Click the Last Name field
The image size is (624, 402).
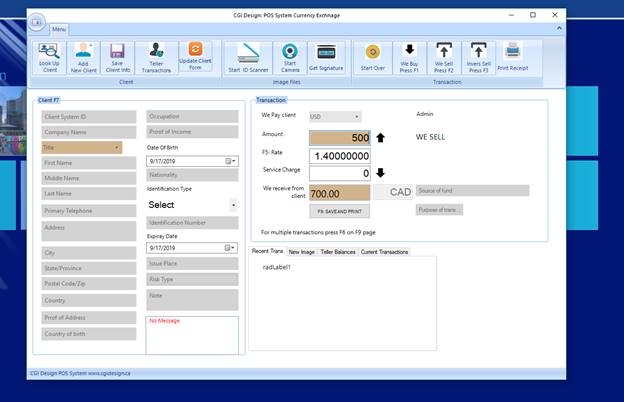tap(88, 193)
